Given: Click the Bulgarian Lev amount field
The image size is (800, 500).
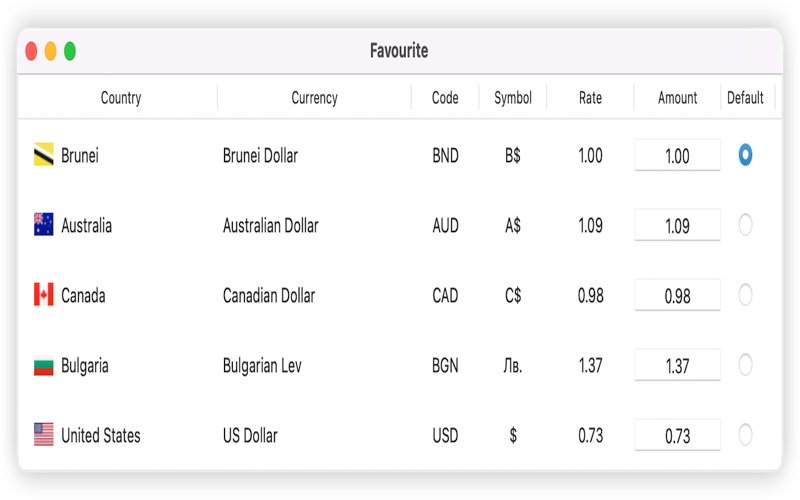Looking at the screenshot, I should coord(677,366).
